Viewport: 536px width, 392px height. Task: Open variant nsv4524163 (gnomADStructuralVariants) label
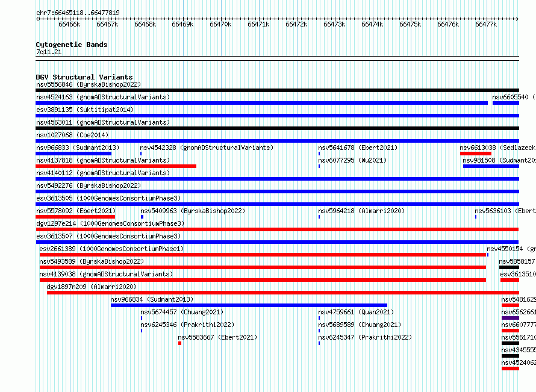(103, 97)
